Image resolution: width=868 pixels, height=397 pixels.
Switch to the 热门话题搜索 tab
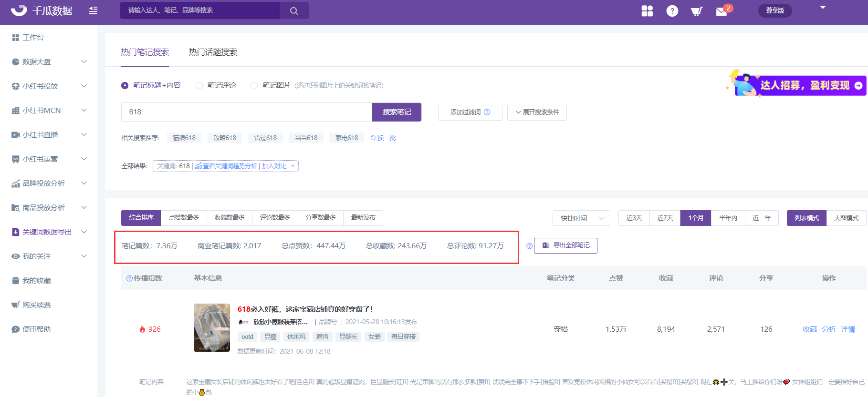tap(213, 52)
